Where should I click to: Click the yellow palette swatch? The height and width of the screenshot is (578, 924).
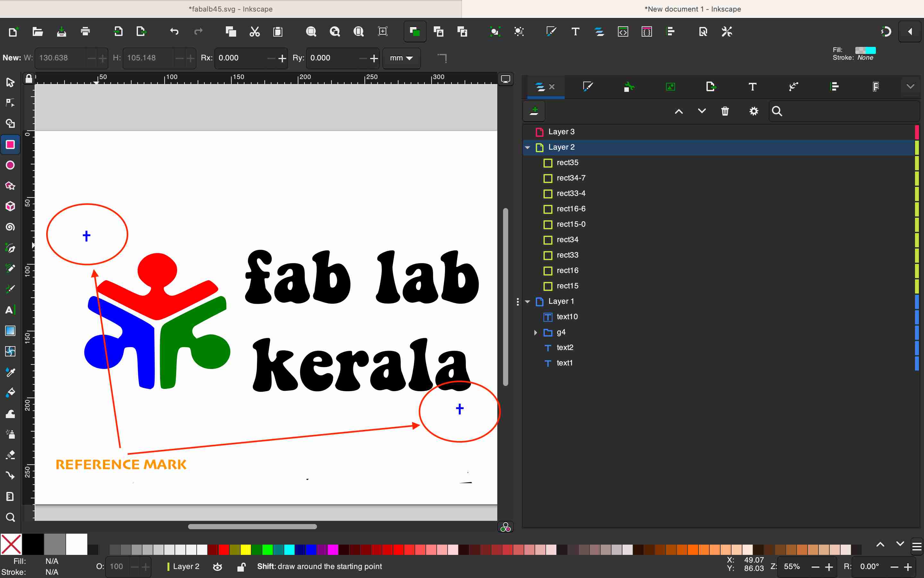tap(245, 550)
